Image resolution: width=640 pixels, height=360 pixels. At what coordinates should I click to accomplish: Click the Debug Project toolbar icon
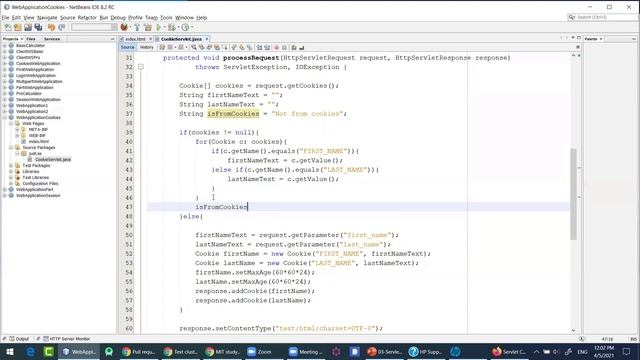171,27
